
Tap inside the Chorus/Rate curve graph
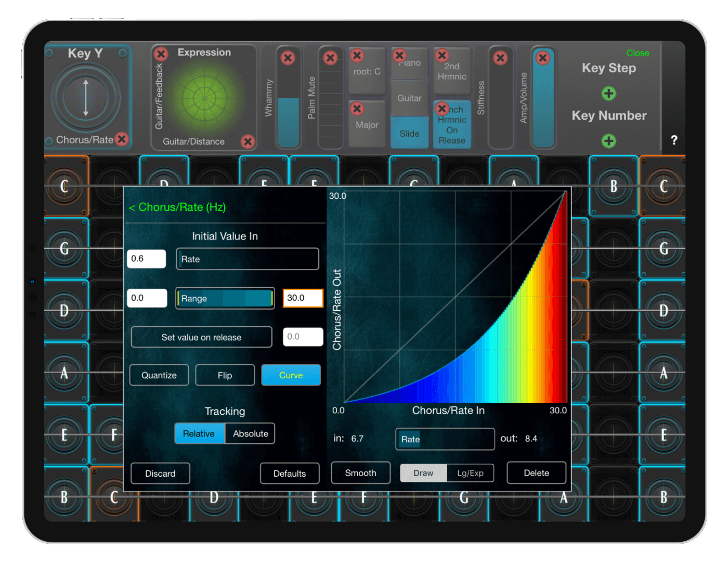pos(455,297)
